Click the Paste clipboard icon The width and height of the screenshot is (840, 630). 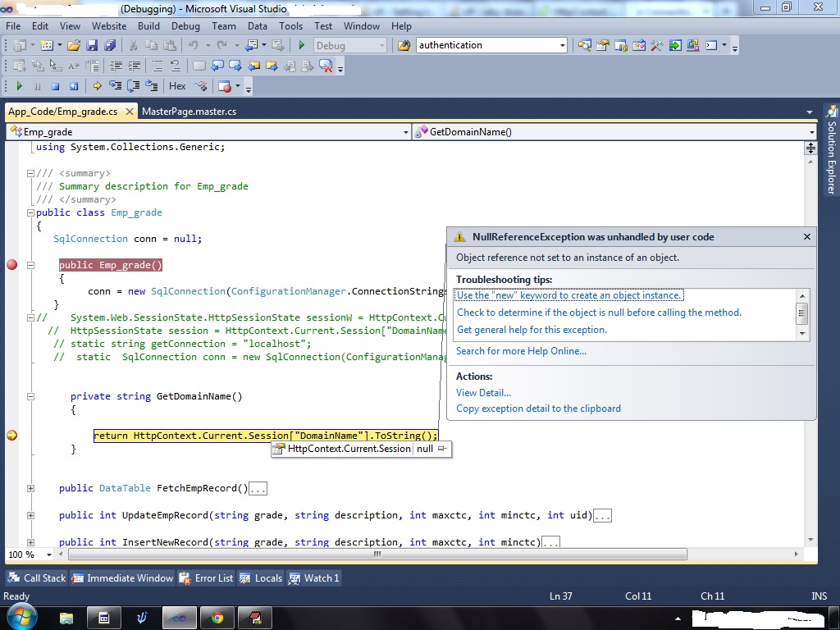pyautogui.click(x=170, y=46)
